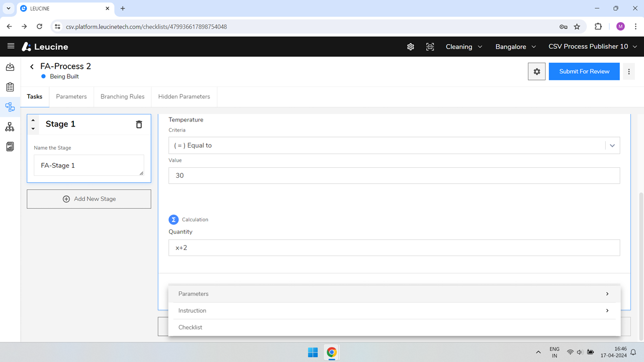Open a new browser tab
The image size is (644, 362).
coord(123,9)
